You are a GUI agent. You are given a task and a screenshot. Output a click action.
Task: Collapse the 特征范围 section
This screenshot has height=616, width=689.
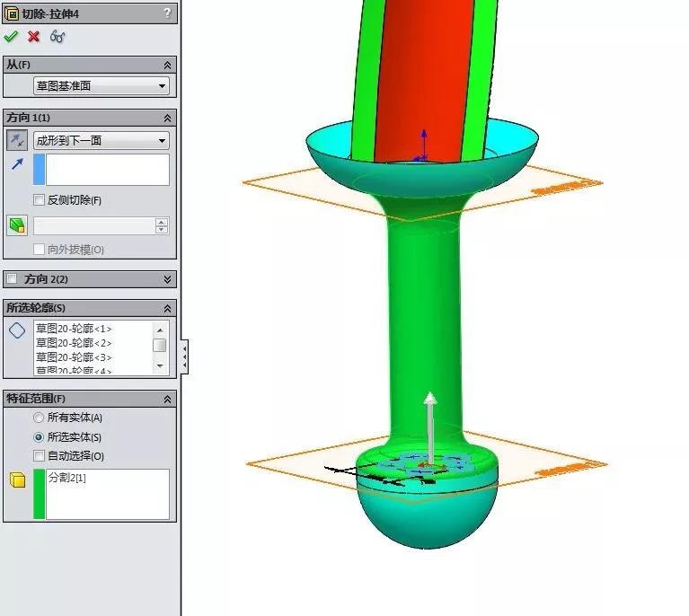(167, 400)
